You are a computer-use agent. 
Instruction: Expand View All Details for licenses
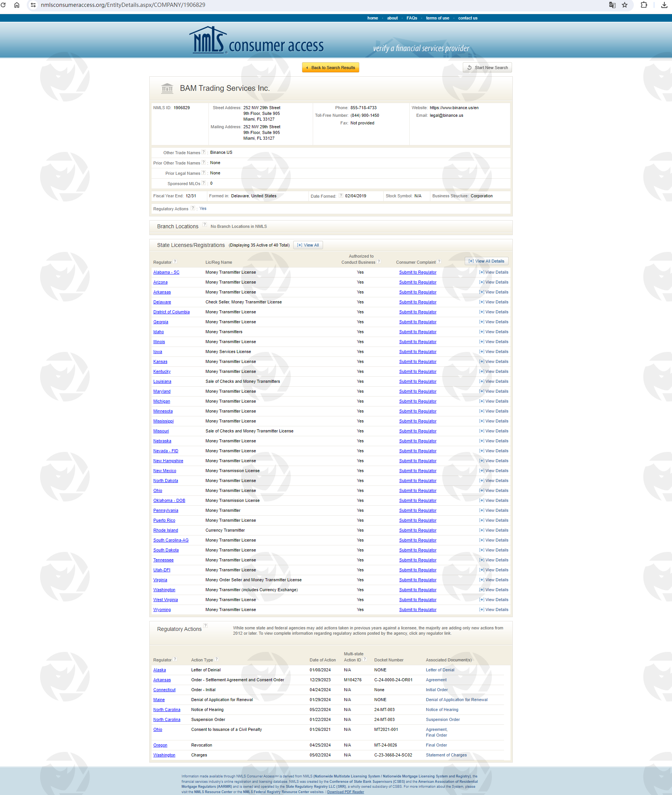[486, 261]
